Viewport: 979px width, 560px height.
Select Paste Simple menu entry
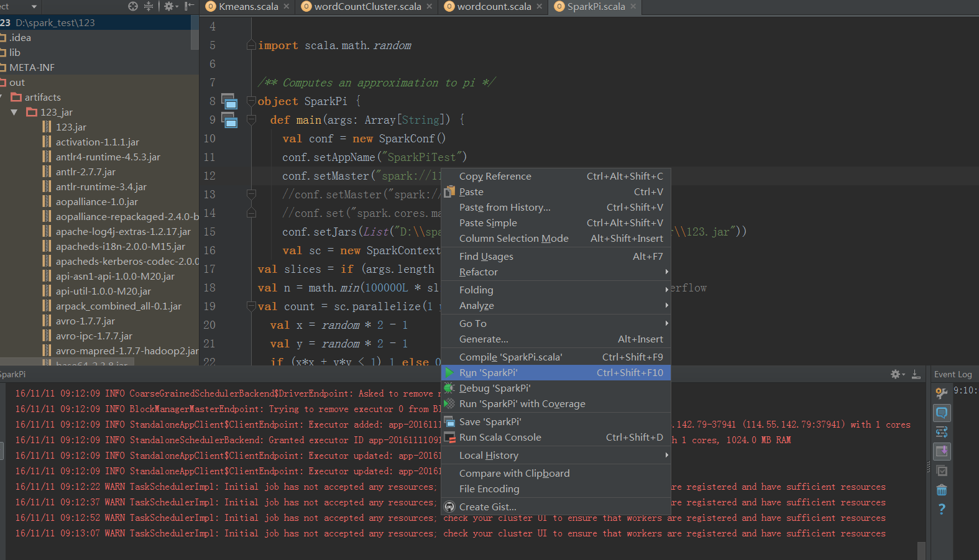(x=556, y=223)
